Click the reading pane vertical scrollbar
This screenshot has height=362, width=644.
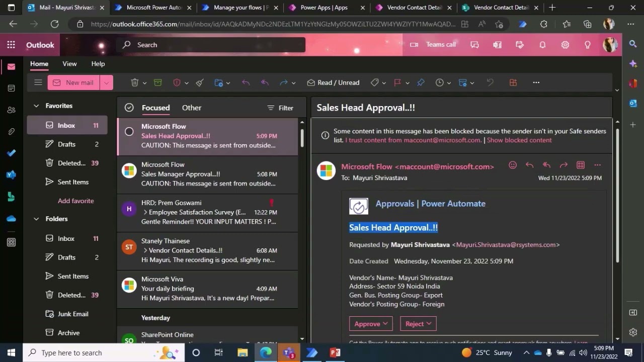(x=617, y=195)
